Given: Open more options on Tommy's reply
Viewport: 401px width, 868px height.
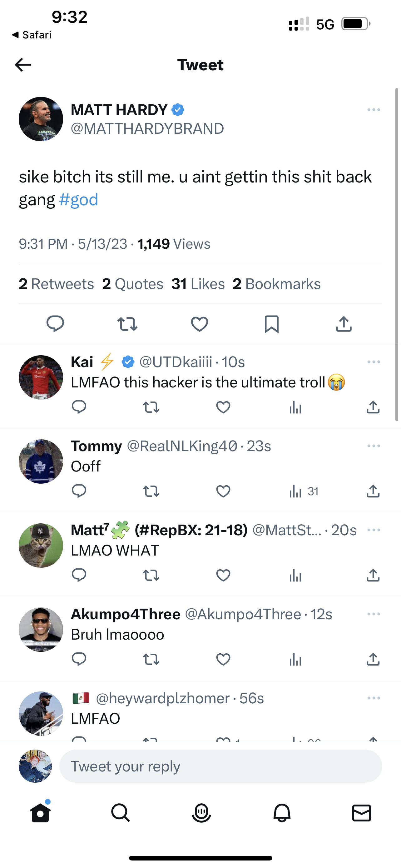Looking at the screenshot, I should click(x=374, y=446).
